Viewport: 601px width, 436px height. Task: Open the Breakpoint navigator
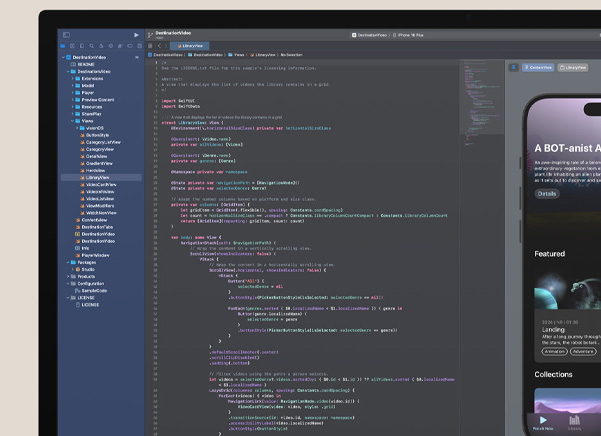pyautogui.click(x=130, y=46)
